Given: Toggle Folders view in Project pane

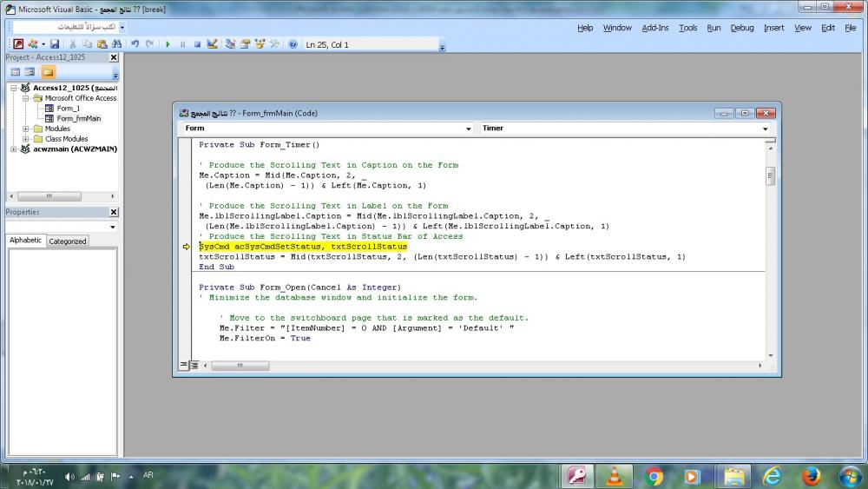Looking at the screenshot, I should pos(48,72).
